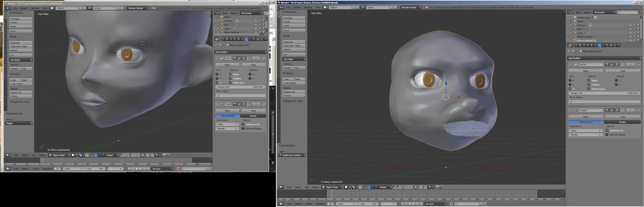Open Set Origin dropdown in left window
This screenshot has width=644, height=207.
[21, 60]
